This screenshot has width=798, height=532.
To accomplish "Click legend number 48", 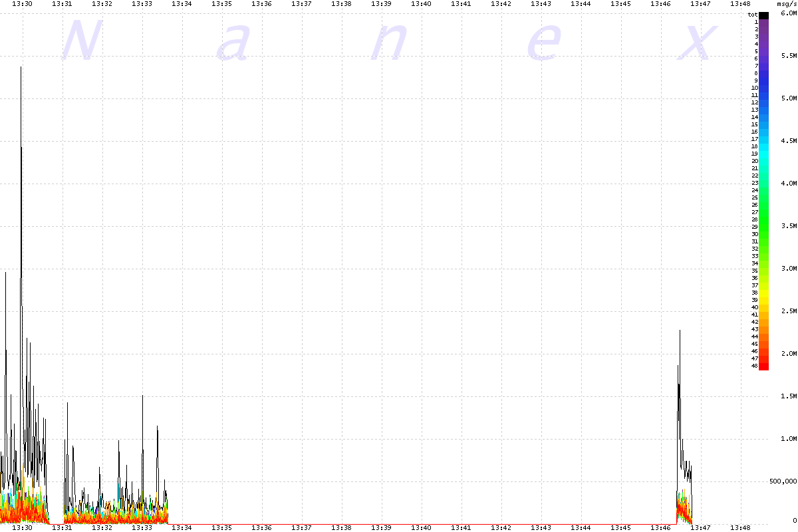I will click(755, 366).
